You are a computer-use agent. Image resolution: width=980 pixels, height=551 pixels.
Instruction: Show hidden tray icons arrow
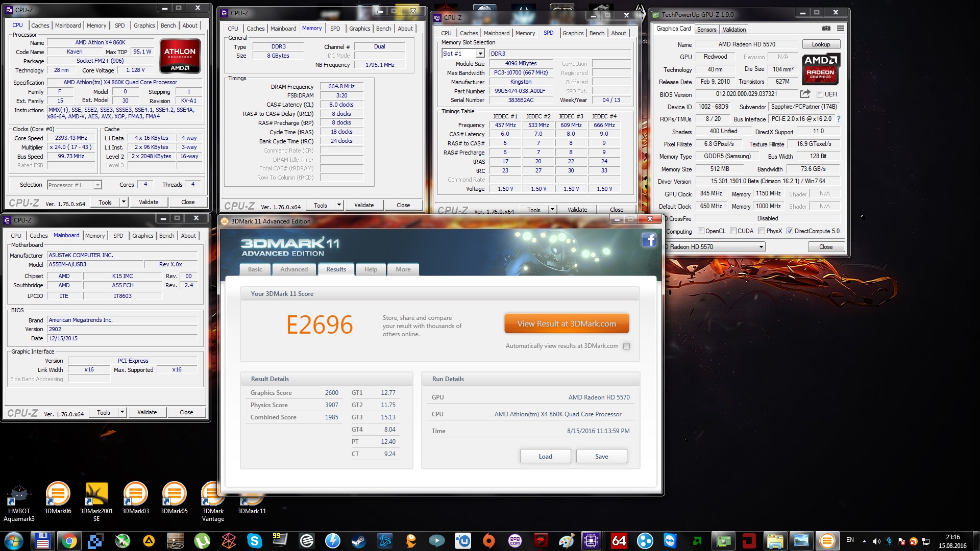864,541
